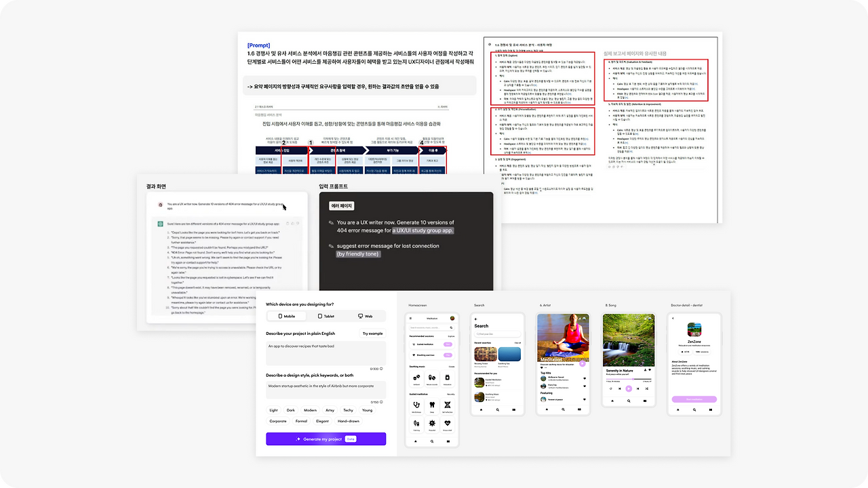Toggle the Formal style keyword
The height and width of the screenshot is (488, 868).
tap(301, 421)
